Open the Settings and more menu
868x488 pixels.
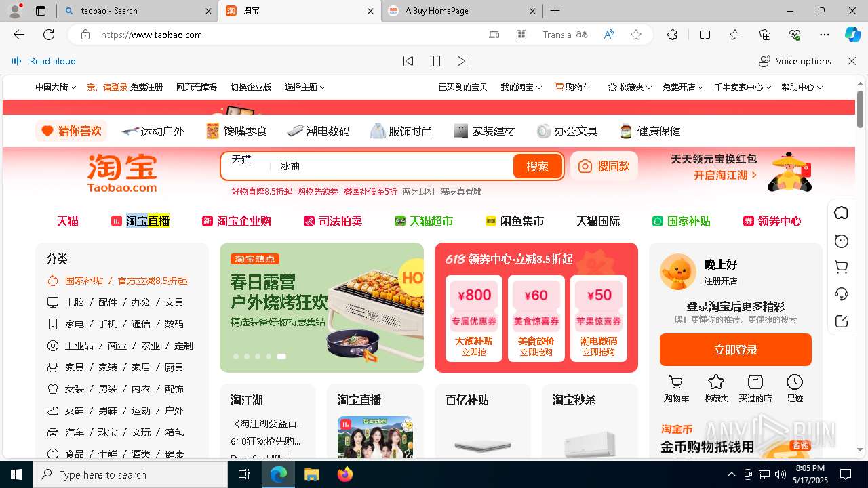825,35
